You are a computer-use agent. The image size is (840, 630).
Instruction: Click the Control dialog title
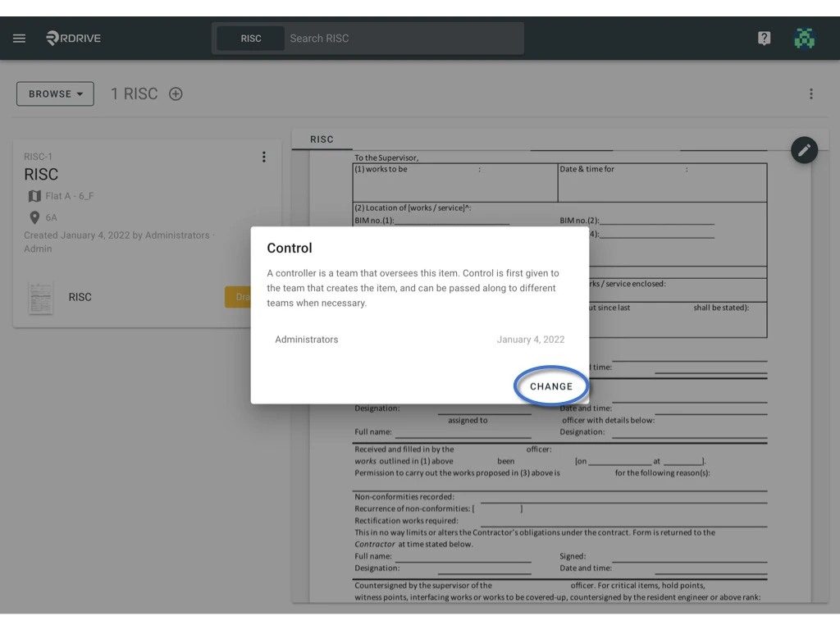(290, 248)
